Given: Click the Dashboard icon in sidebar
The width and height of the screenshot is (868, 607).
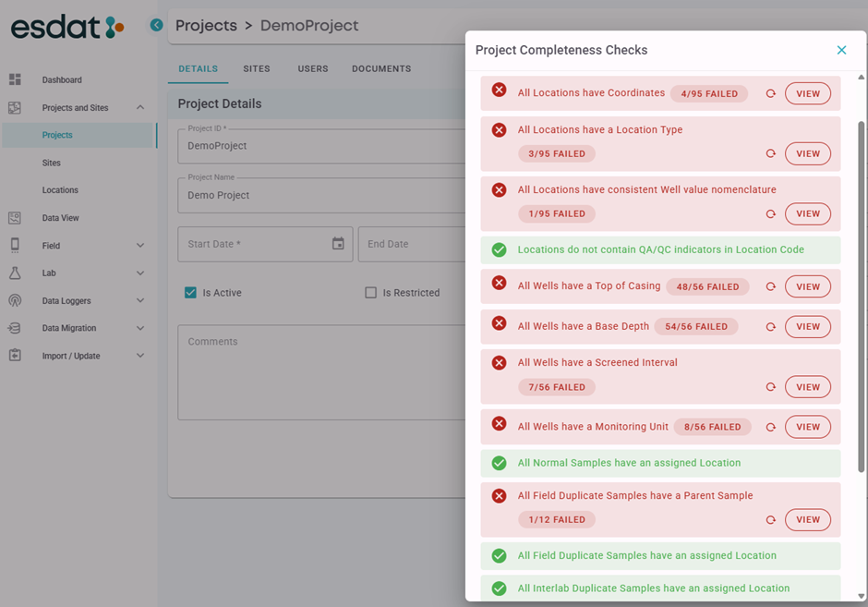Looking at the screenshot, I should 15,80.
